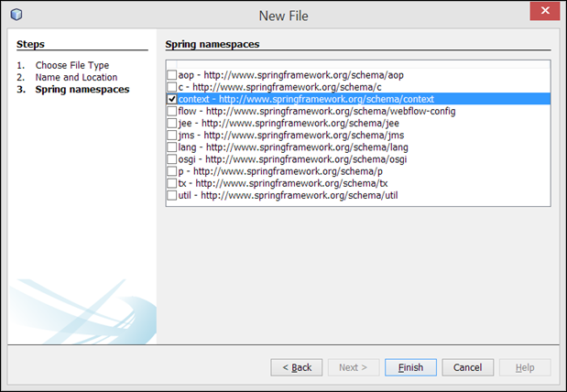567x392 pixels.
Task: Click step 3 Spring namespaces
Action: [82, 90]
